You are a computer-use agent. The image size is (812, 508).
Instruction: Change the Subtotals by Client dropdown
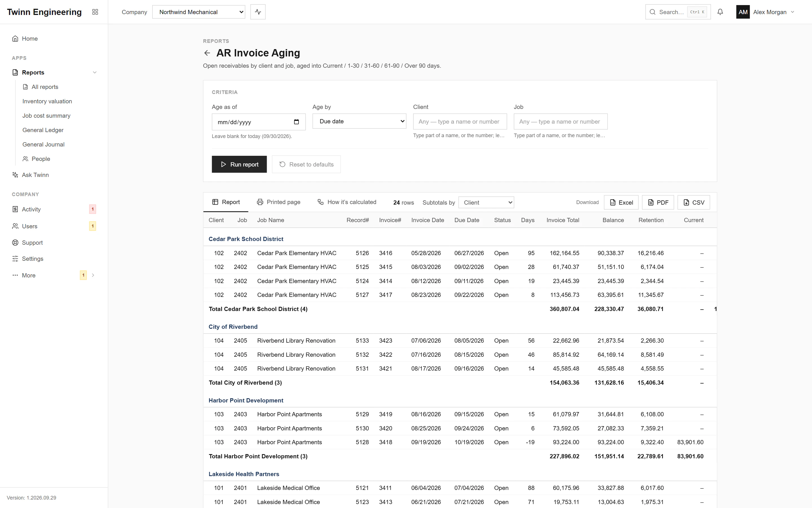pos(486,202)
